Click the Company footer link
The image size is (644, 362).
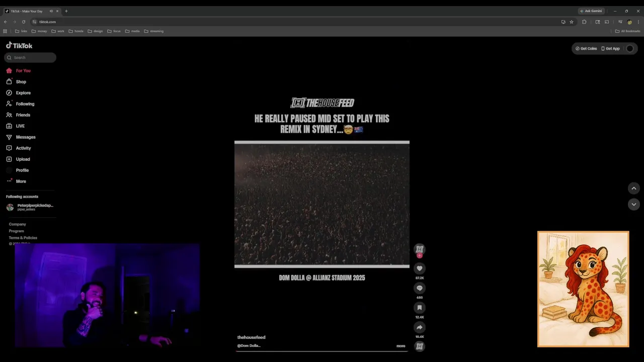17,224
